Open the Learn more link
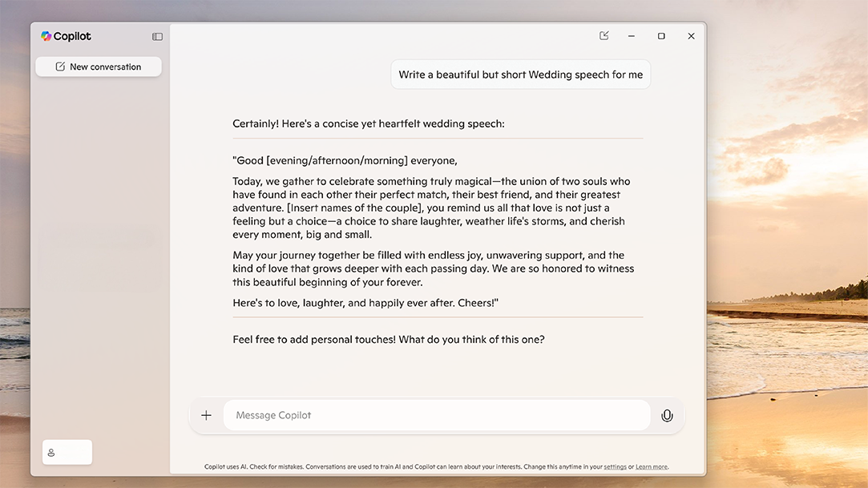The height and width of the screenshot is (488, 868). click(651, 466)
